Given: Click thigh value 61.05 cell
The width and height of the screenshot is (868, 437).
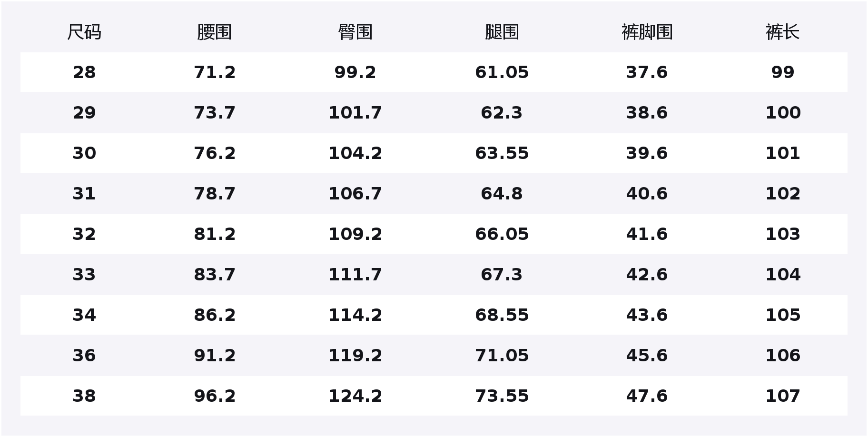Looking at the screenshot, I should 502,72.
